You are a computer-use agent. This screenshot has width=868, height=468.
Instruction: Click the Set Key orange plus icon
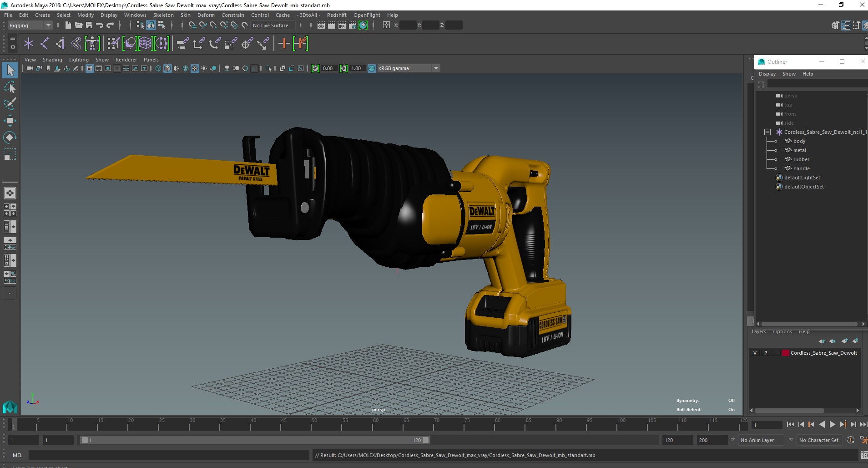284,44
